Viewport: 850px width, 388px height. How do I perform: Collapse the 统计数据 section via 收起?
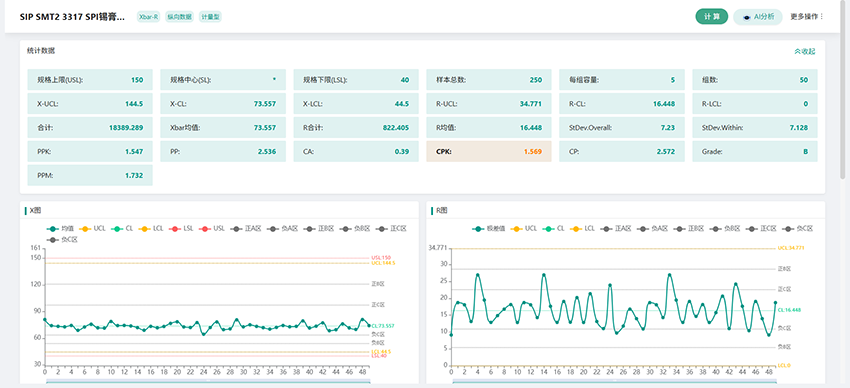coord(804,51)
